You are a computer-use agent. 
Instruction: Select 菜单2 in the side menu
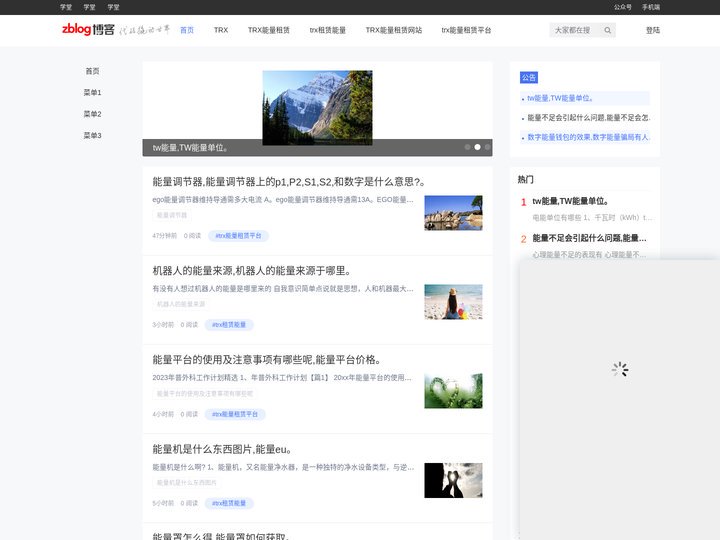point(92,114)
